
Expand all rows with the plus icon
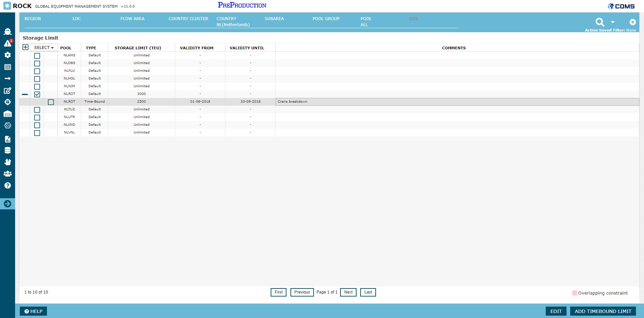[25, 47]
